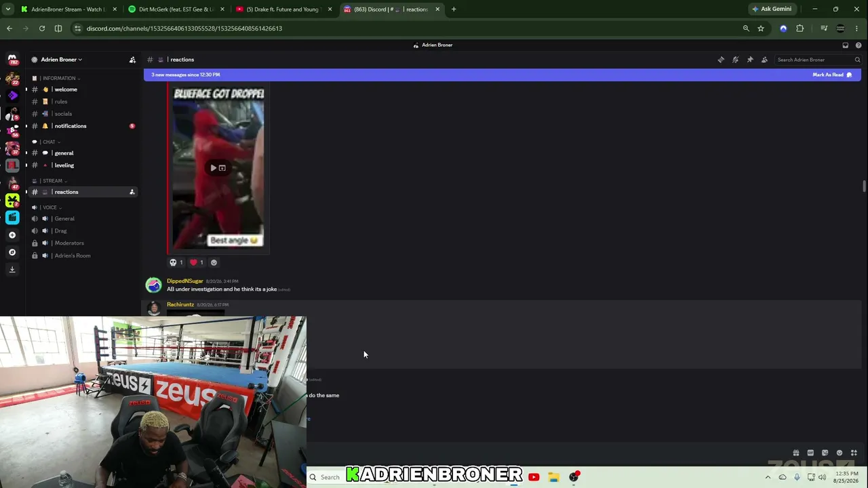The width and height of the screenshot is (868, 488).
Task: Open the green server icon with badge 2
Action: tap(12, 201)
